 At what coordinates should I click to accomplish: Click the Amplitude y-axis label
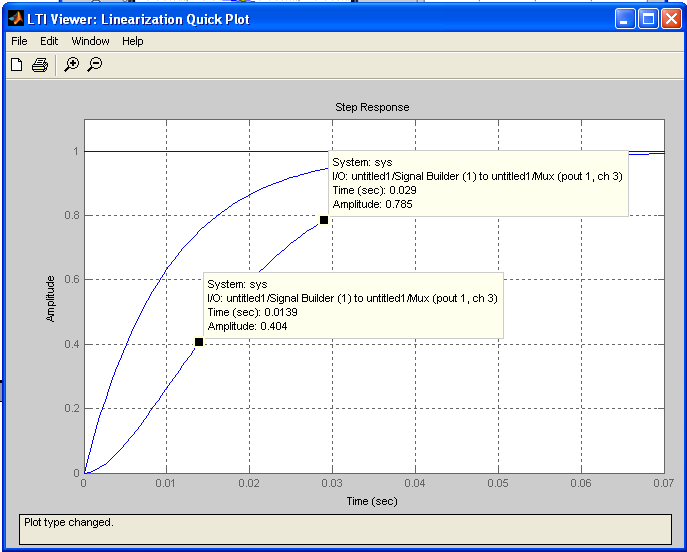(x=50, y=298)
